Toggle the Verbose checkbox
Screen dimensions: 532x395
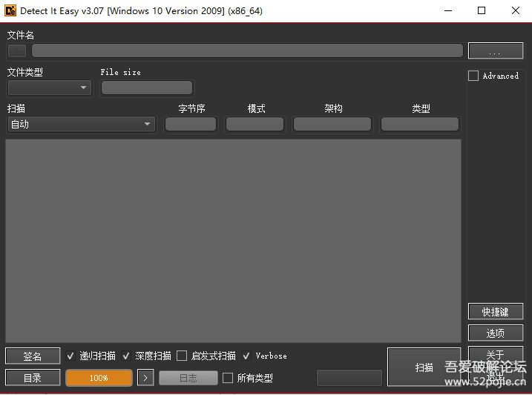point(246,356)
